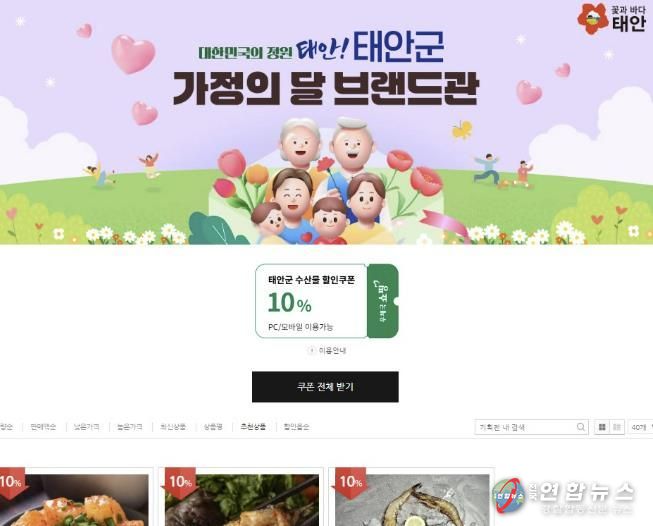Open the 40개 items-per-page dropdown

pyautogui.click(x=641, y=427)
